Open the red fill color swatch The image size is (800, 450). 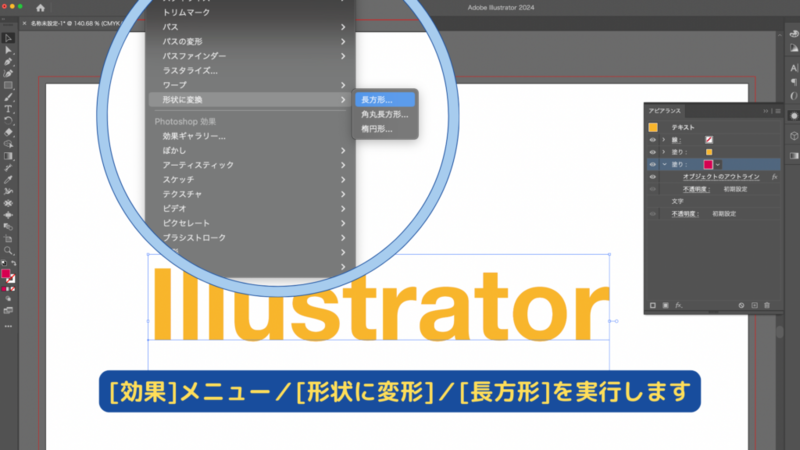708,164
